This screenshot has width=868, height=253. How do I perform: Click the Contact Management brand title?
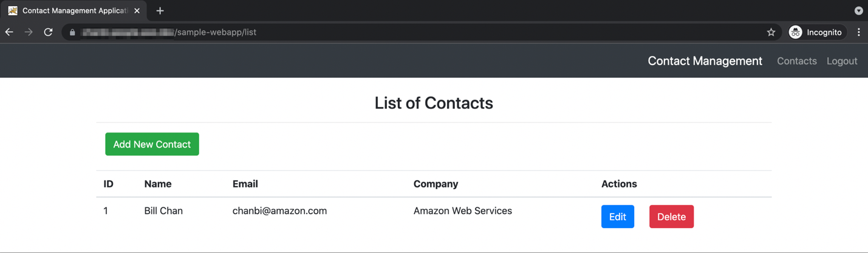tap(705, 61)
